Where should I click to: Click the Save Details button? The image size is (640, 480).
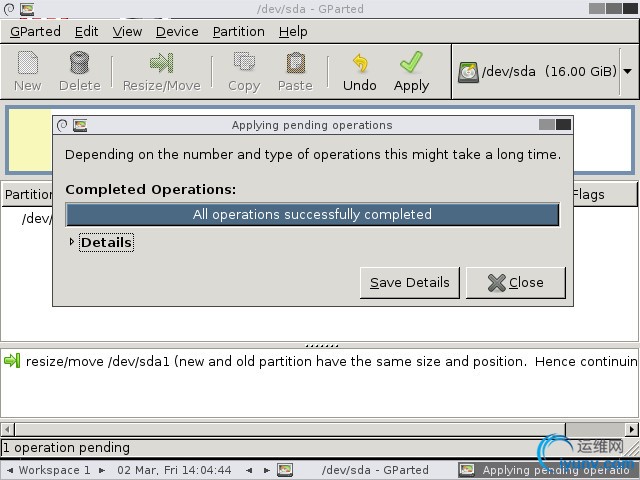click(x=410, y=282)
